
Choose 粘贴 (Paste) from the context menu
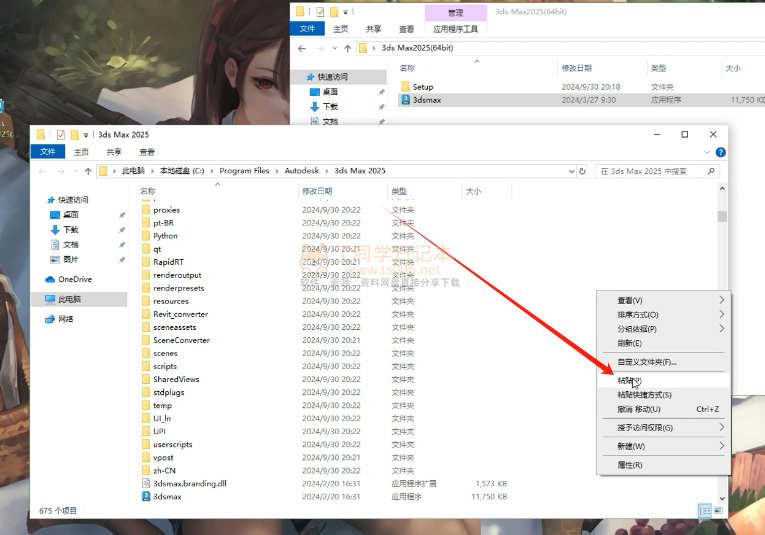point(627,380)
